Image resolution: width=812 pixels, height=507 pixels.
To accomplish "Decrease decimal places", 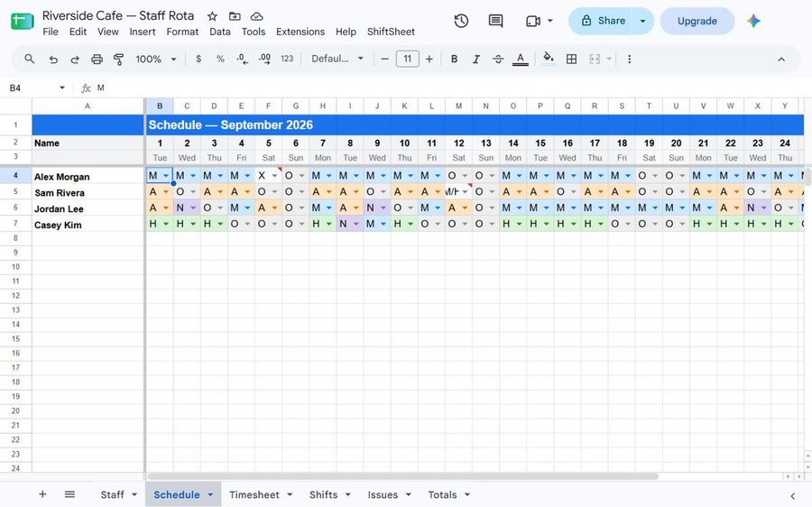I will tap(242, 59).
